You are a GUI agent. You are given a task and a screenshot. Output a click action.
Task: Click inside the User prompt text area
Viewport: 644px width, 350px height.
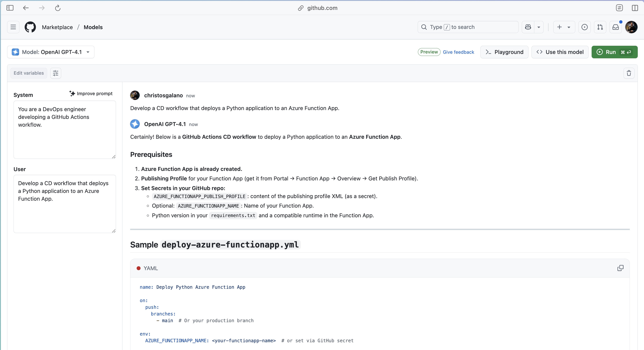coord(64,204)
